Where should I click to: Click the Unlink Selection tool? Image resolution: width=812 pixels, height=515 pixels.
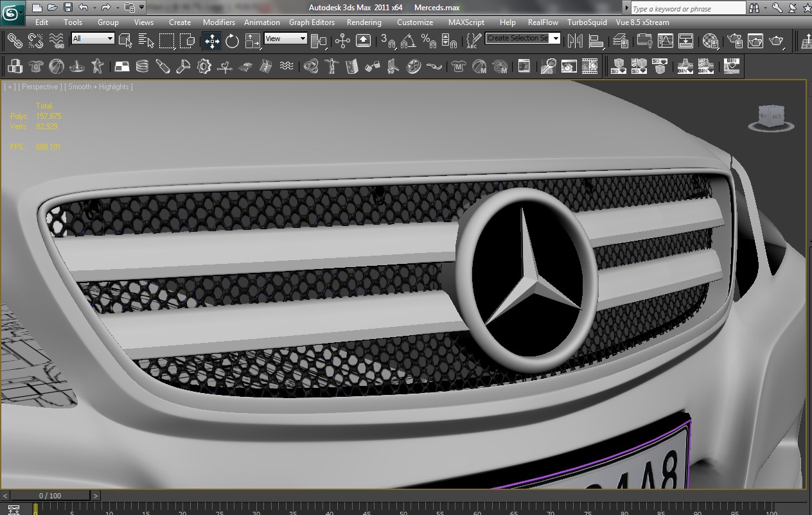click(x=36, y=41)
